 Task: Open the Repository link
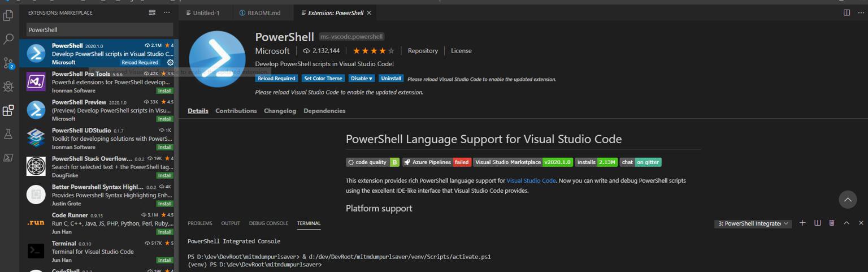pyautogui.click(x=423, y=51)
